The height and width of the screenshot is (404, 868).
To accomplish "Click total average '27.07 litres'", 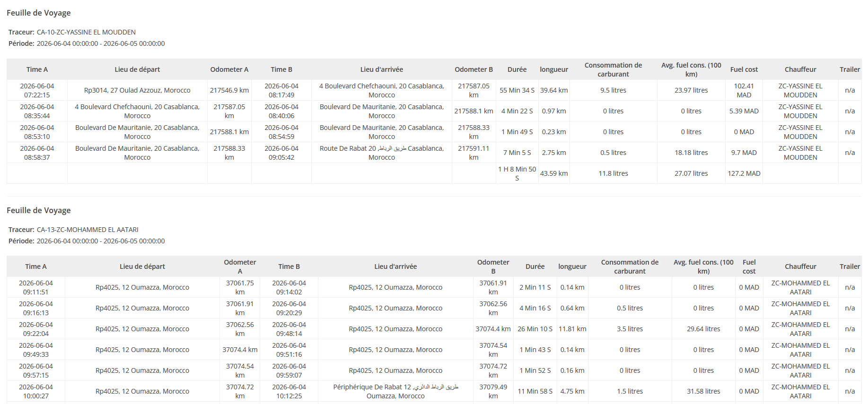I will (691, 173).
